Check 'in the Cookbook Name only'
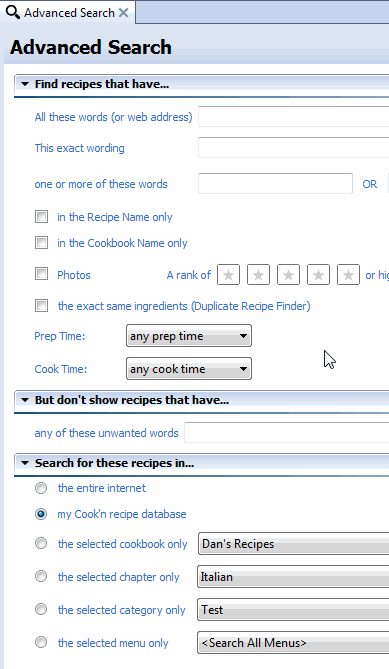Screen dimensions: 389x669 (41, 243)
